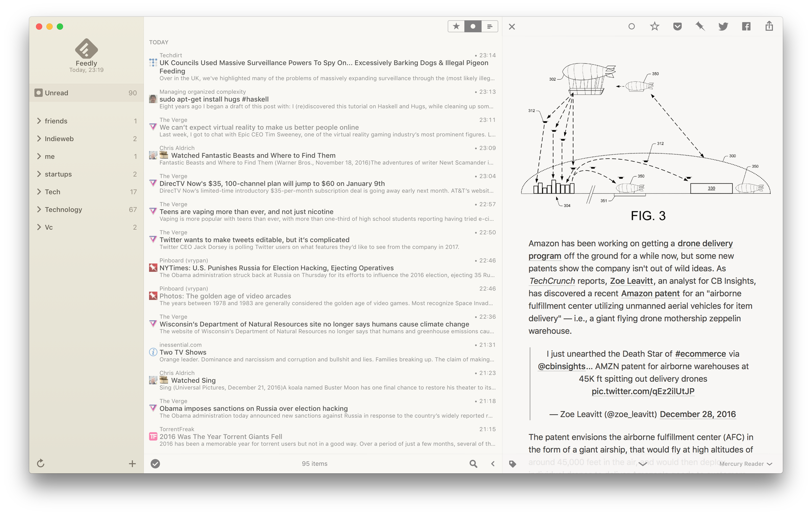The height and width of the screenshot is (515, 812).
Task: Open Two TV Shows article
Action: 322,352
